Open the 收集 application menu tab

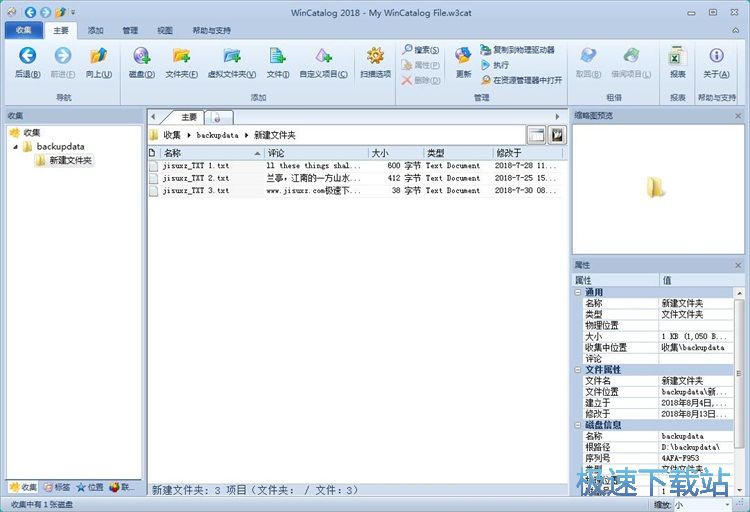pos(23,30)
